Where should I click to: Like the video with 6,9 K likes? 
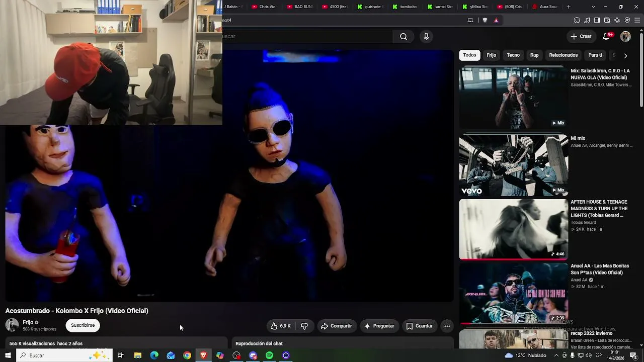pos(280,326)
